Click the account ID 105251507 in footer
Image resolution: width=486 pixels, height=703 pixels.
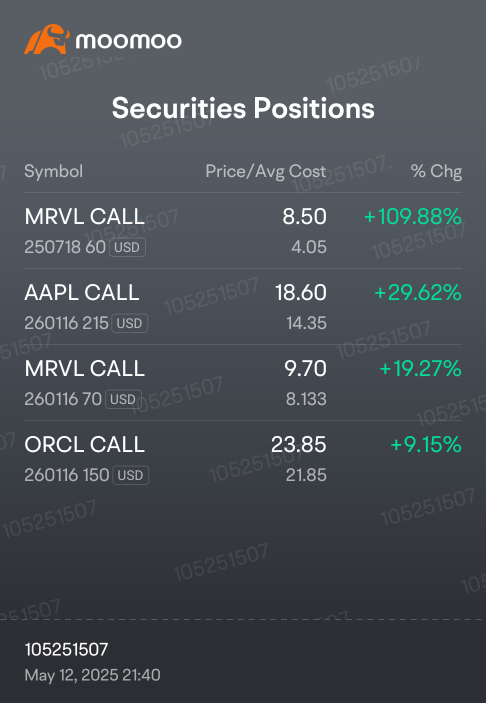tap(66, 649)
